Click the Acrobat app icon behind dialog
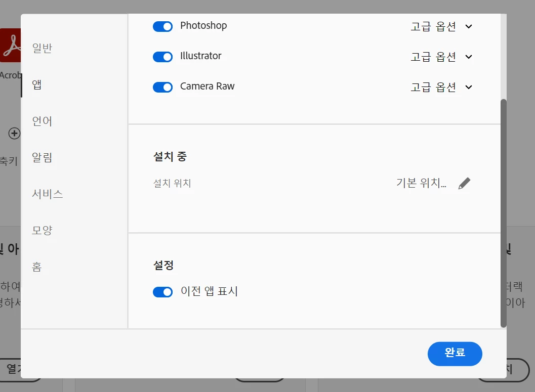This screenshot has width=535, height=392. click(x=10, y=46)
